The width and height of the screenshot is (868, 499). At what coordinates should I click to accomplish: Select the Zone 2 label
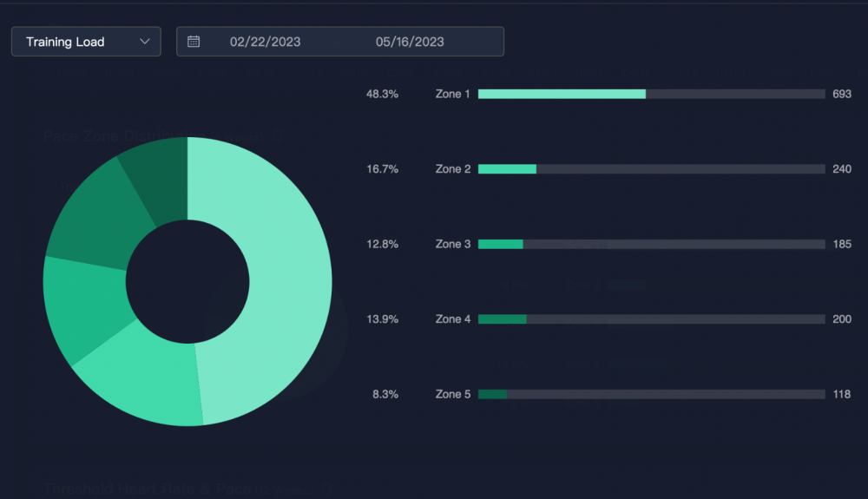click(453, 169)
